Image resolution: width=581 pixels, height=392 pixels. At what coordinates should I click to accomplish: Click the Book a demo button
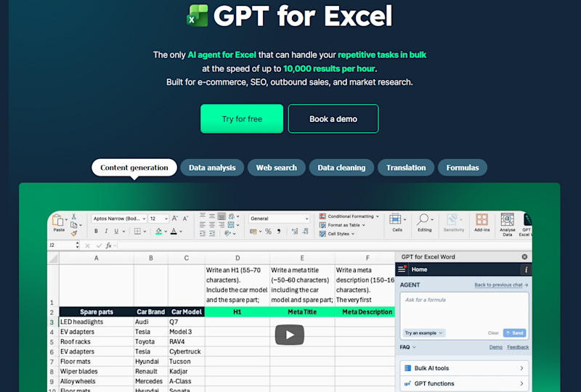(x=333, y=118)
